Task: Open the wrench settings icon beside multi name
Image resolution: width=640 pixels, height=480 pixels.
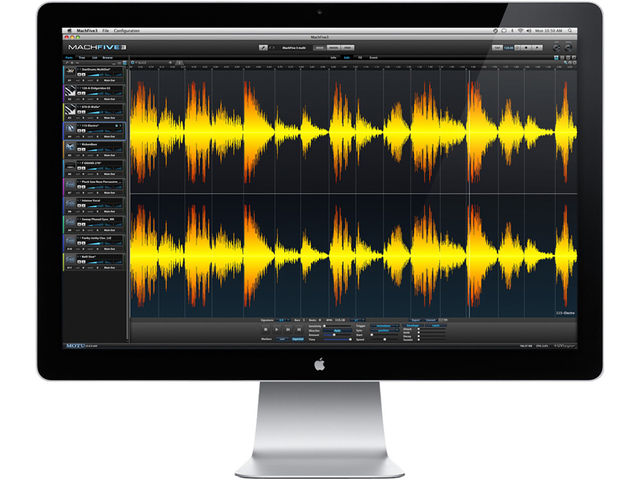Action: (x=263, y=48)
